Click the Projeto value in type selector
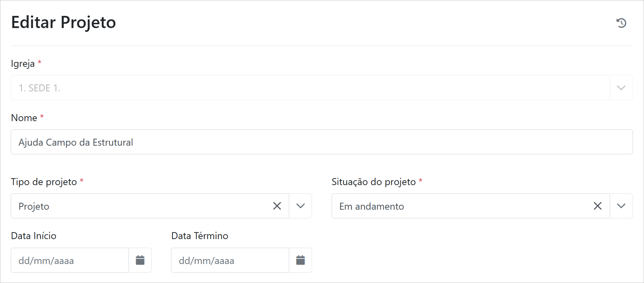Screen dimensions: 644x283 point(34,206)
